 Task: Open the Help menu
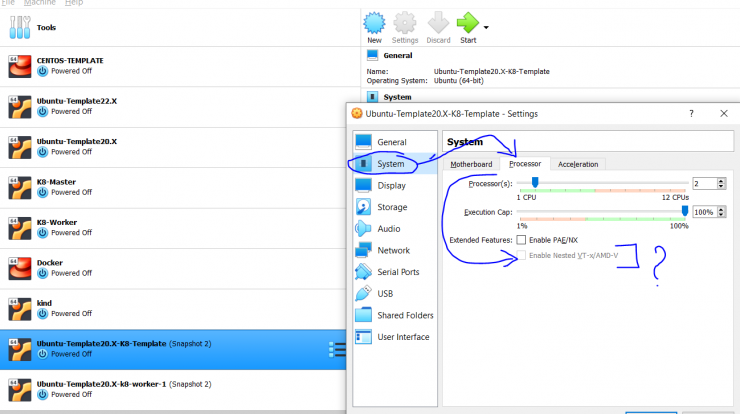(74, 2)
